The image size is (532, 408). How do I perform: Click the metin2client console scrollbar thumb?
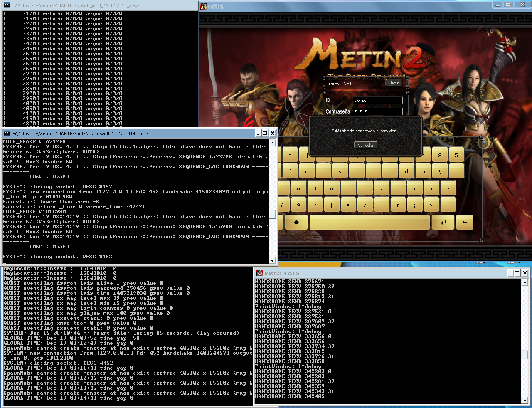[x=525, y=354]
